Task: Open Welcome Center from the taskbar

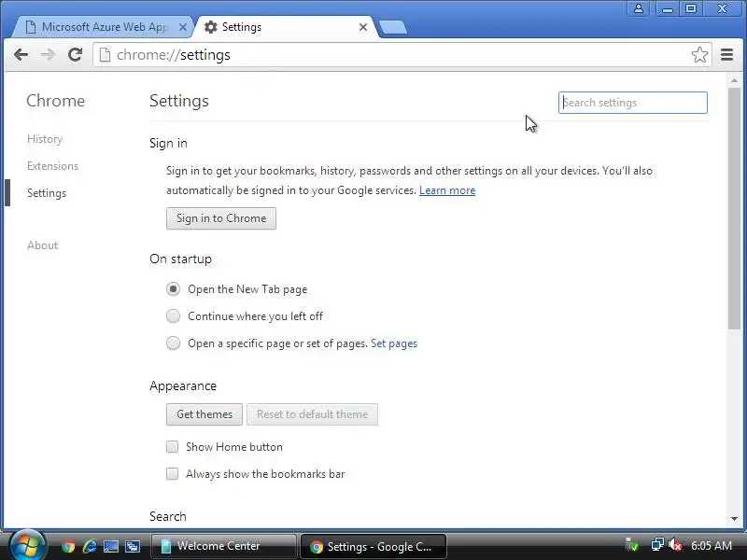Action: 223,546
